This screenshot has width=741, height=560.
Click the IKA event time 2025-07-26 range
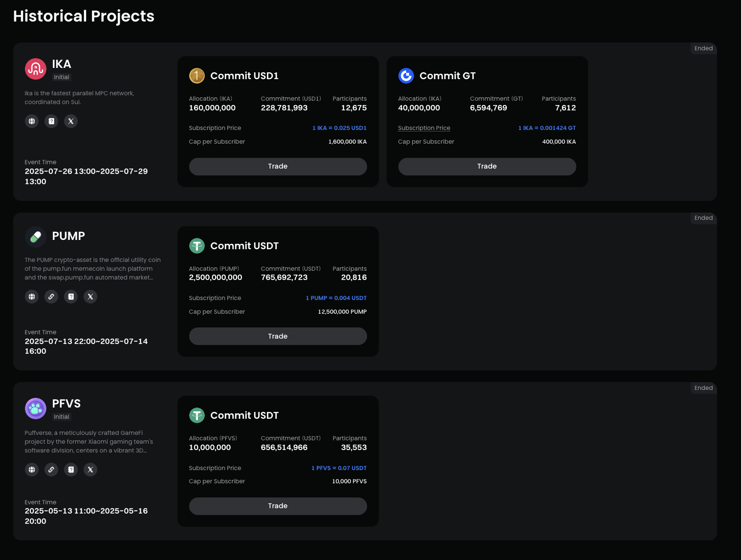[86, 176]
